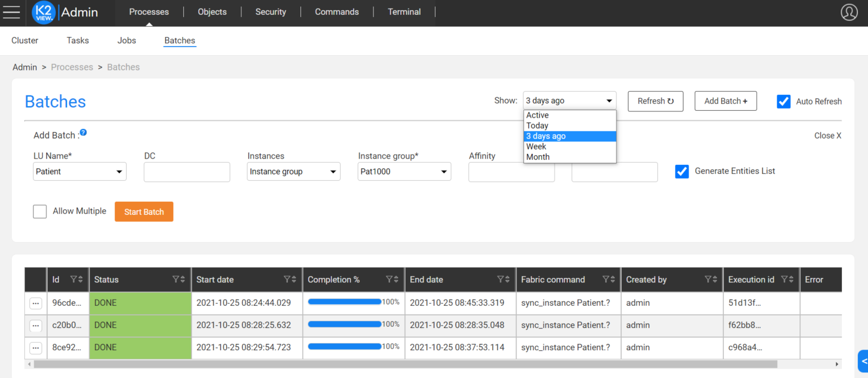Select Week from the Show list

click(x=536, y=147)
